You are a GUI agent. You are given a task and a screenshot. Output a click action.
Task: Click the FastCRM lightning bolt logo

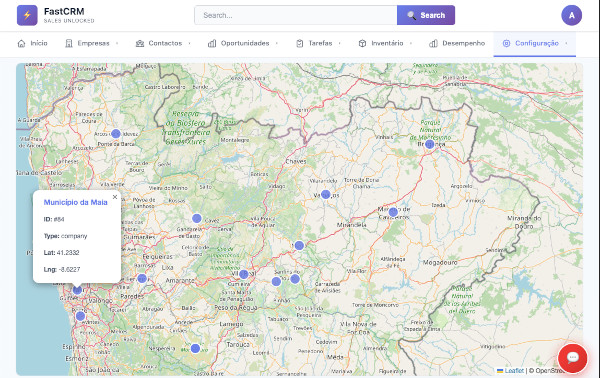27,15
